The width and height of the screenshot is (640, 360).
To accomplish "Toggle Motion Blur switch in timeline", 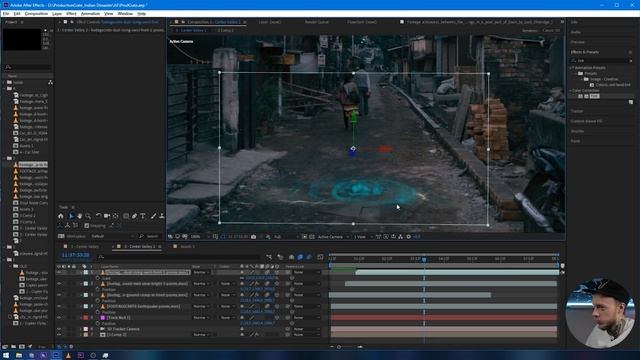I will coord(309,257).
